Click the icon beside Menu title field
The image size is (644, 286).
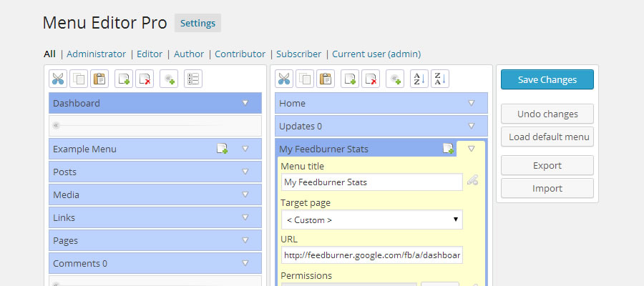pyautogui.click(x=472, y=181)
